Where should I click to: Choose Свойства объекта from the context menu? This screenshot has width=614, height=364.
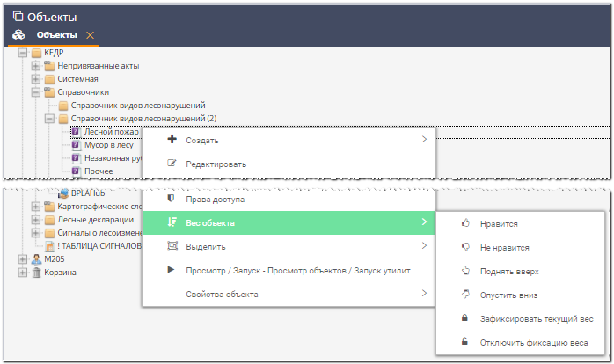coord(221,294)
